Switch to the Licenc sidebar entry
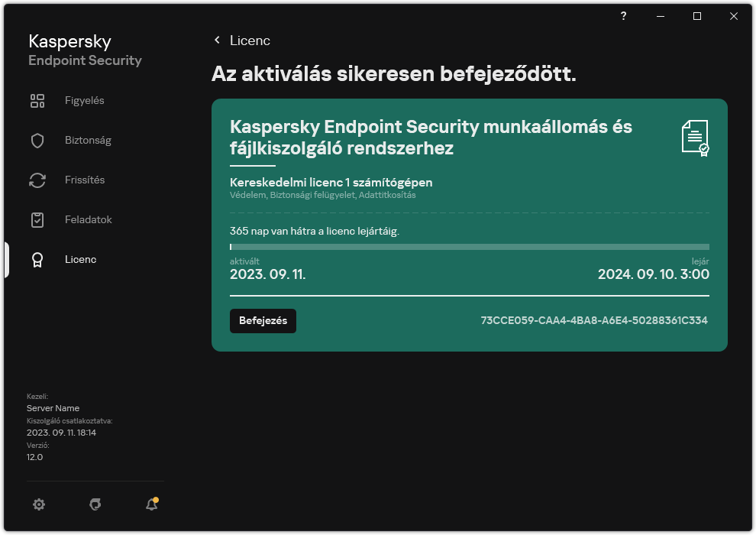This screenshot has height=535, width=756. (x=80, y=259)
